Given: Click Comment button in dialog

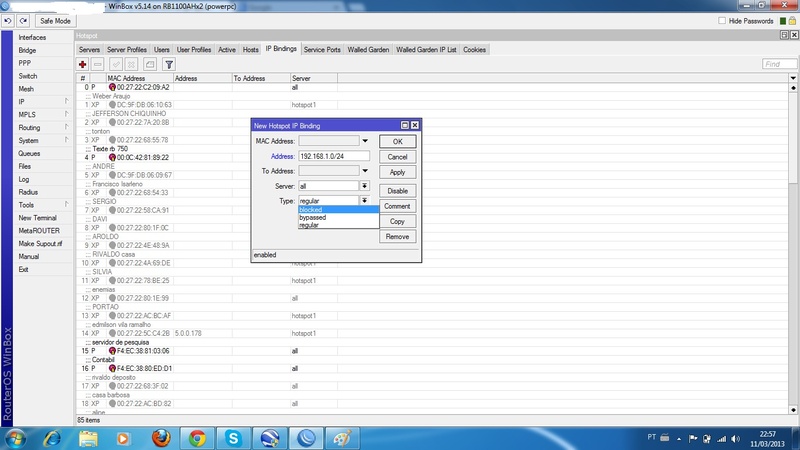Looking at the screenshot, I should coord(397,206).
